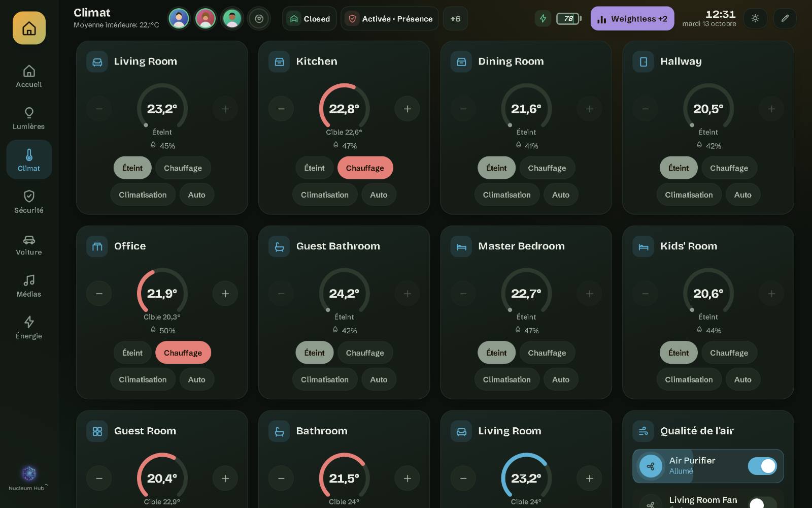Click the pencil edit icon
The height and width of the screenshot is (508, 812).
785,18
